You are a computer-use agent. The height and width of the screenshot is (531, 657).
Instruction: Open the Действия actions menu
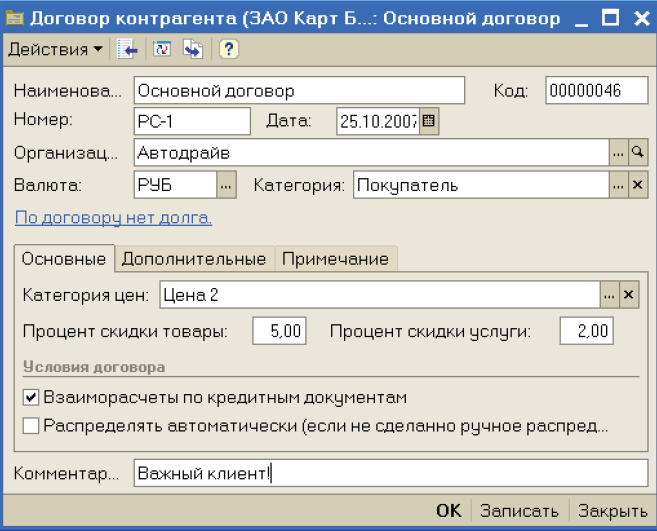[55, 49]
